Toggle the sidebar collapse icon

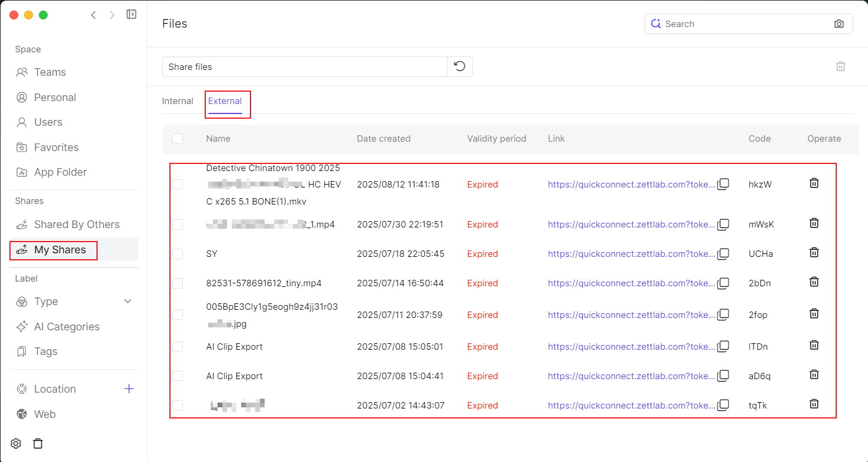131,15
